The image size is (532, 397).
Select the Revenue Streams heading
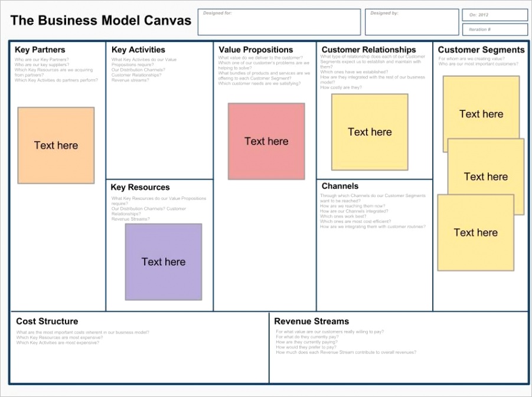point(311,321)
